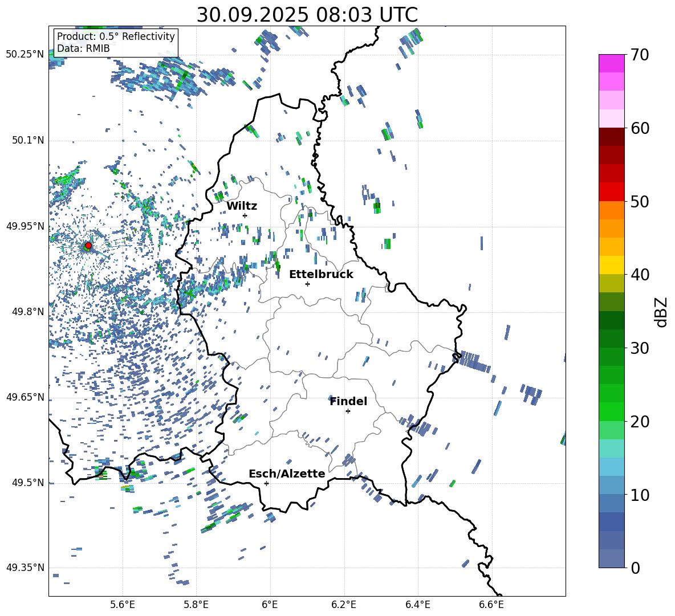The image size is (675, 616).
Task: Click the Ettelbruck station cross marker
Action: pyautogui.click(x=307, y=284)
